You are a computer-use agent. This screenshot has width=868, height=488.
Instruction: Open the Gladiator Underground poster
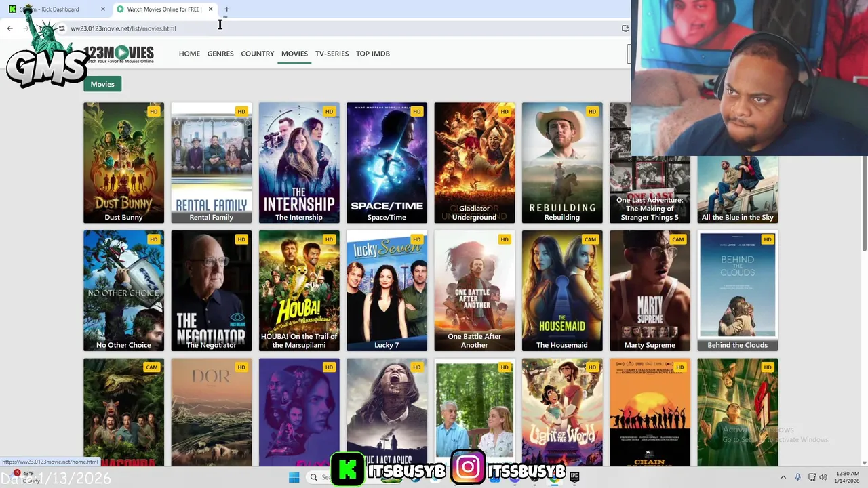click(474, 163)
